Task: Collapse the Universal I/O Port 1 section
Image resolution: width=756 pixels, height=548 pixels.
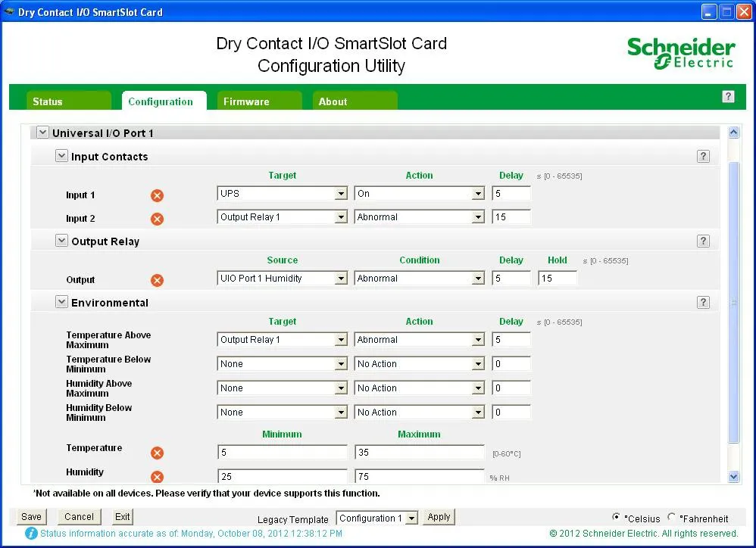Action: tap(42, 132)
